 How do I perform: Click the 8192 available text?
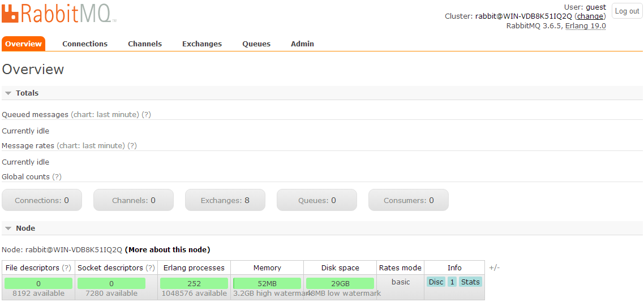[x=38, y=294]
